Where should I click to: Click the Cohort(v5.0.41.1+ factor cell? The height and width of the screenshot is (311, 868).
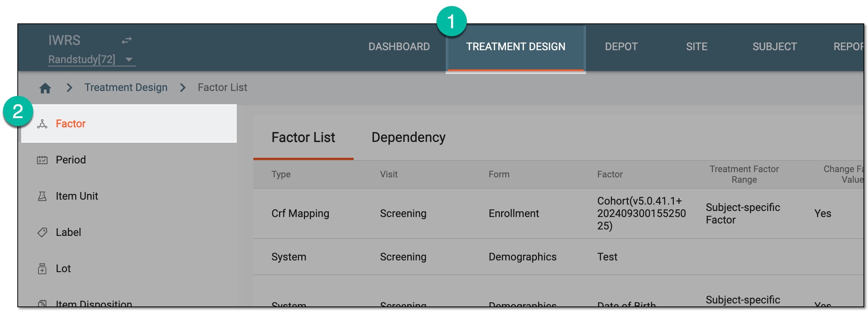641,213
